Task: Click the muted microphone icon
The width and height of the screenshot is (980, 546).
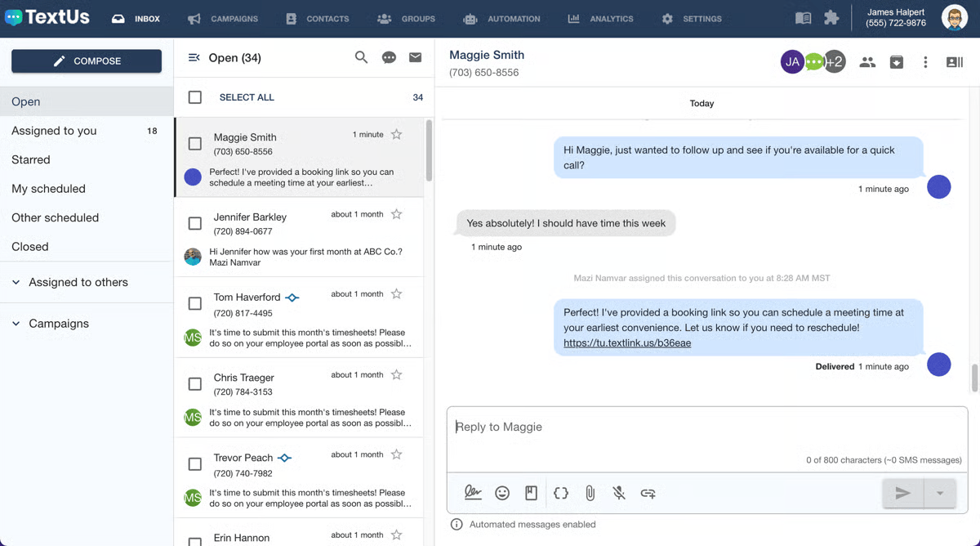Action: click(619, 493)
